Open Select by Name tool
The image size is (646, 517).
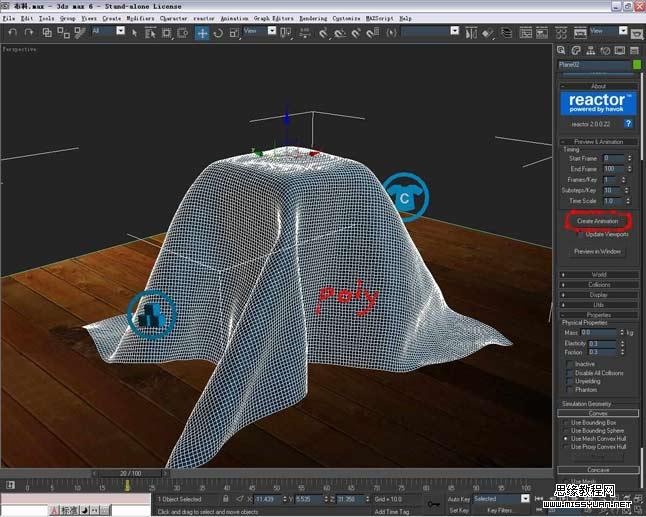coord(150,33)
